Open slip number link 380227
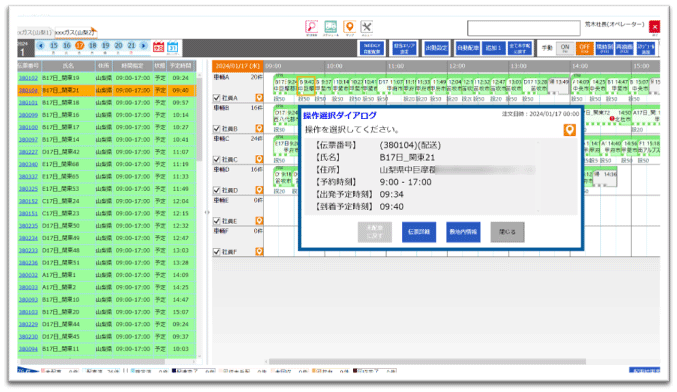The height and width of the screenshot is (392, 677). coord(28,152)
